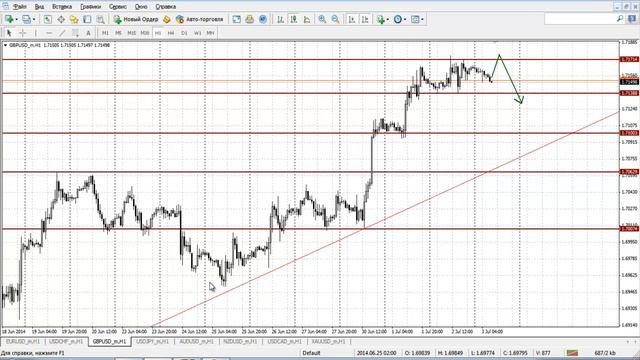Open the Вставка menu
This screenshot has height=360, width=640.
coord(62,7)
